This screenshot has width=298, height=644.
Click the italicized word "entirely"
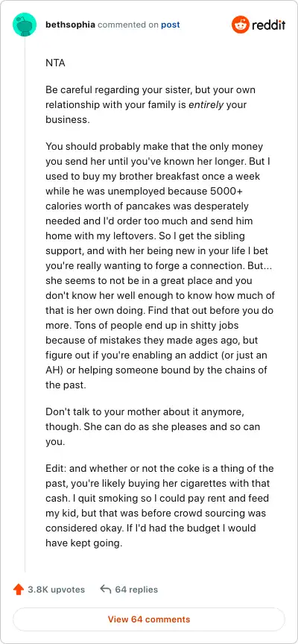[206, 105]
